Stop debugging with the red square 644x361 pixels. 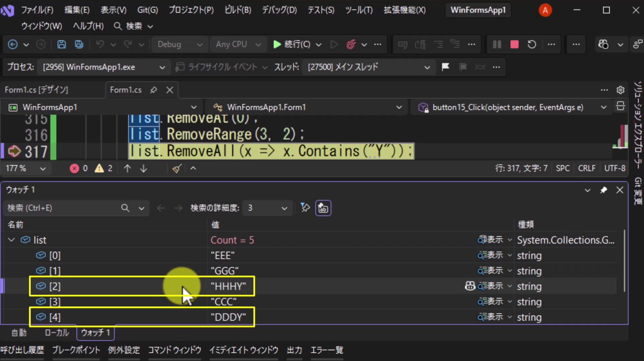click(514, 44)
